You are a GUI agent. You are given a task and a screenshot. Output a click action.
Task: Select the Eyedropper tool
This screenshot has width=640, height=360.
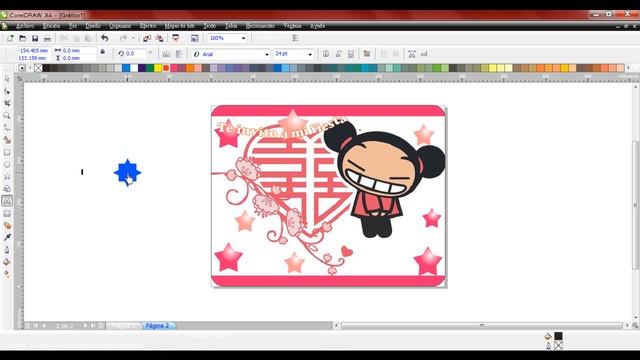coord(7,238)
